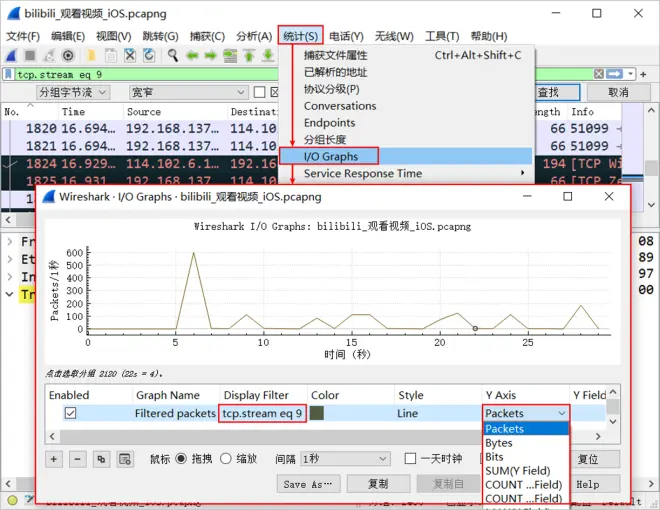Select the 拖拽 mouse mode radio button
The width and height of the screenshot is (660, 510).
click(x=181, y=459)
